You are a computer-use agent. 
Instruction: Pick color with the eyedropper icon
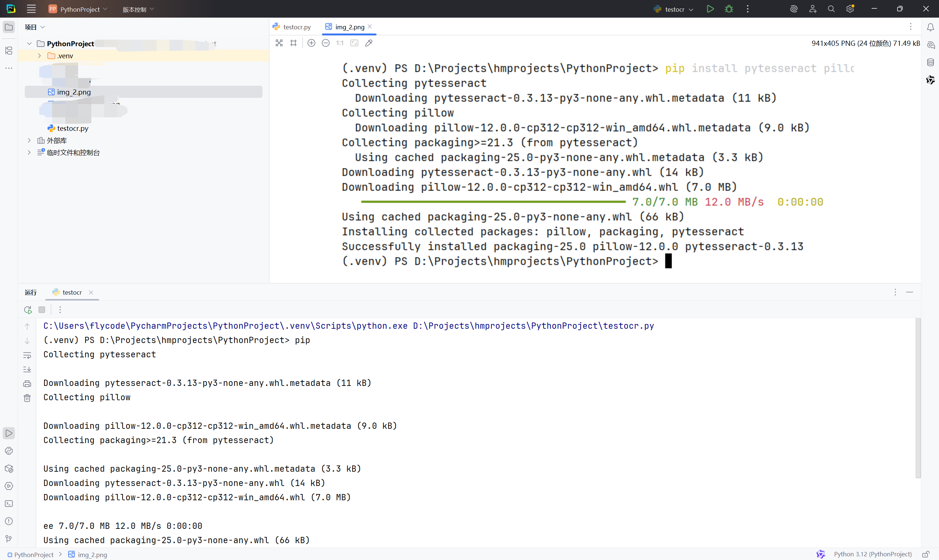(x=369, y=43)
